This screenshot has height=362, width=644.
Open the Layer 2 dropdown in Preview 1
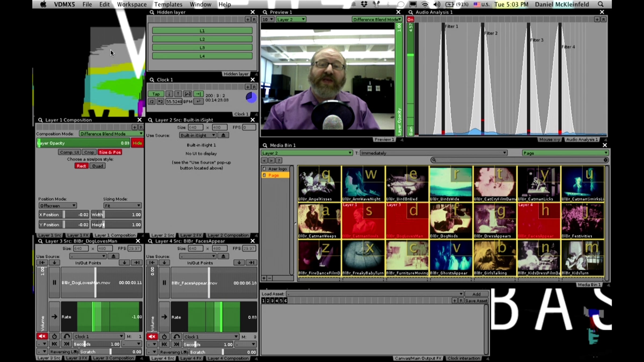tap(291, 19)
